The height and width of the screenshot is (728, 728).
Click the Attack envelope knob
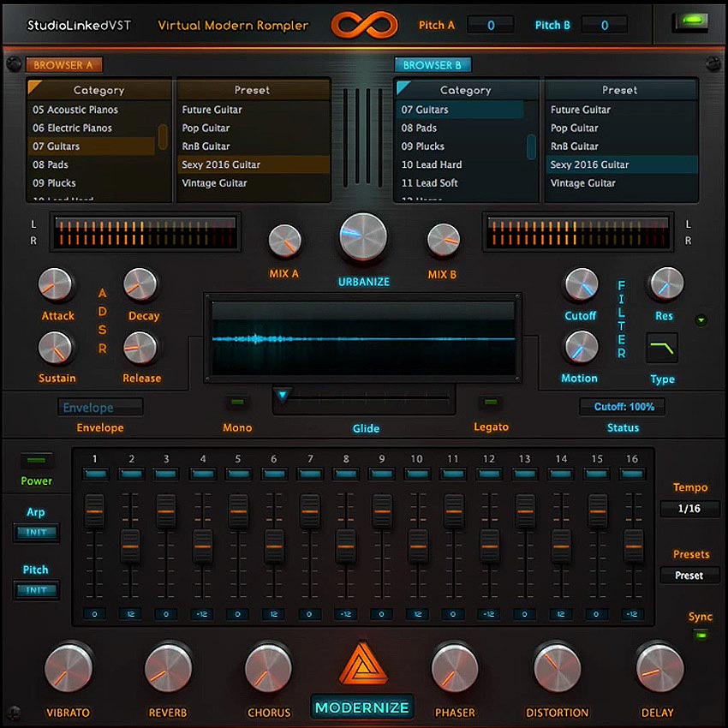(57, 286)
